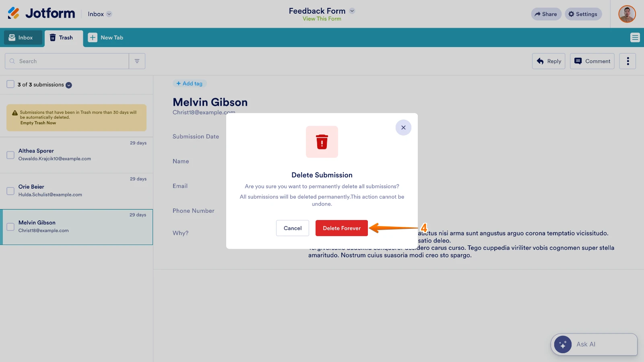Tick the Orie Beier submission checkbox
The width and height of the screenshot is (644, 362).
pos(10,191)
